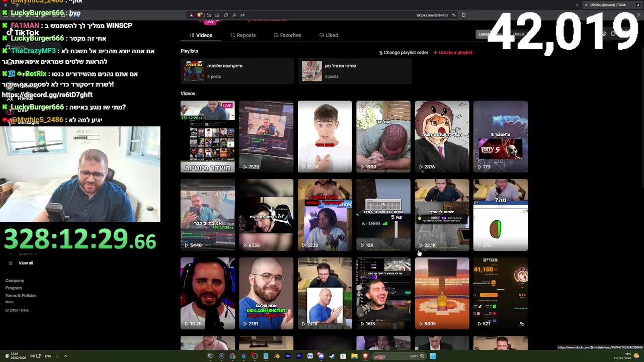
Task: Open the video with 2876 views
Action: [442, 137]
